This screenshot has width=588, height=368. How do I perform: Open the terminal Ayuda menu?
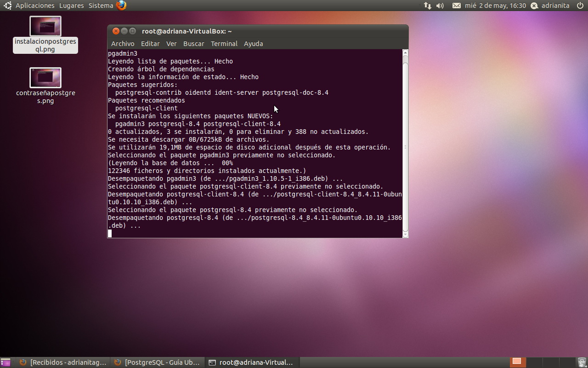tap(253, 44)
